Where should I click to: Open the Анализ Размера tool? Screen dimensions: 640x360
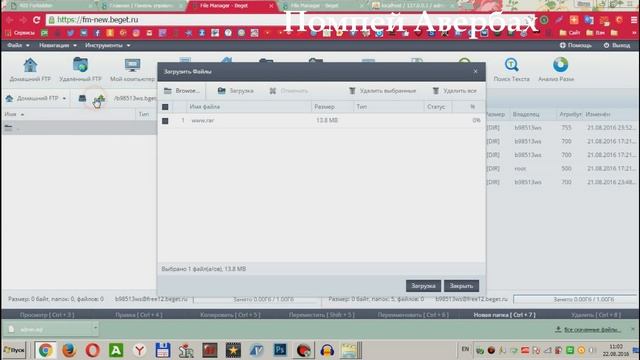556,70
